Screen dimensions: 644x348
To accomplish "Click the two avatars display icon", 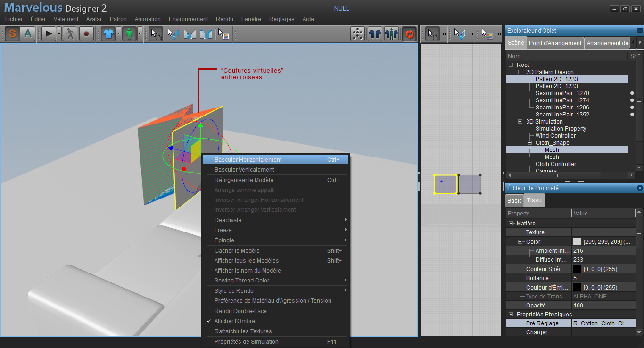I will coord(392,34).
